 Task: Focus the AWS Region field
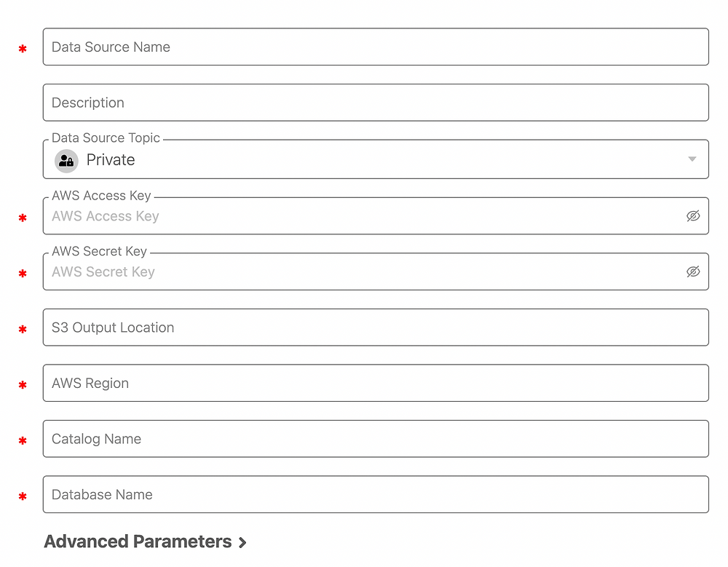pyautogui.click(x=376, y=383)
